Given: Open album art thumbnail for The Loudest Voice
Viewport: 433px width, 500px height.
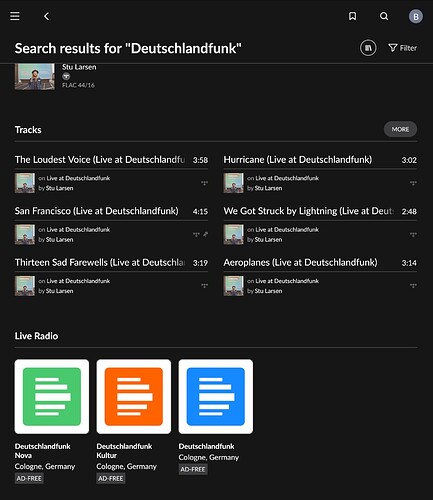Looking at the screenshot, I should coord(25,183).
